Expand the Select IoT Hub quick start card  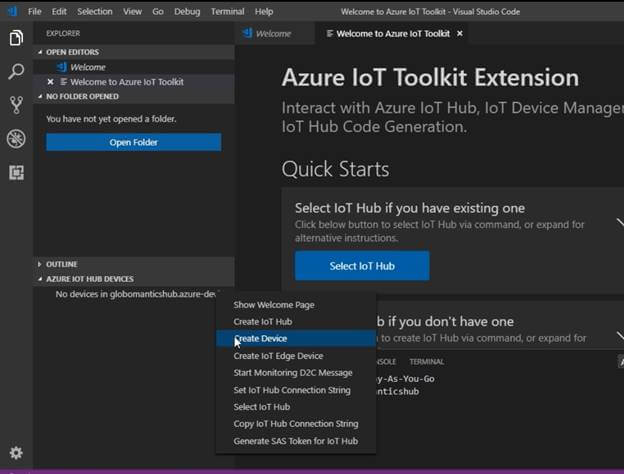620,222
